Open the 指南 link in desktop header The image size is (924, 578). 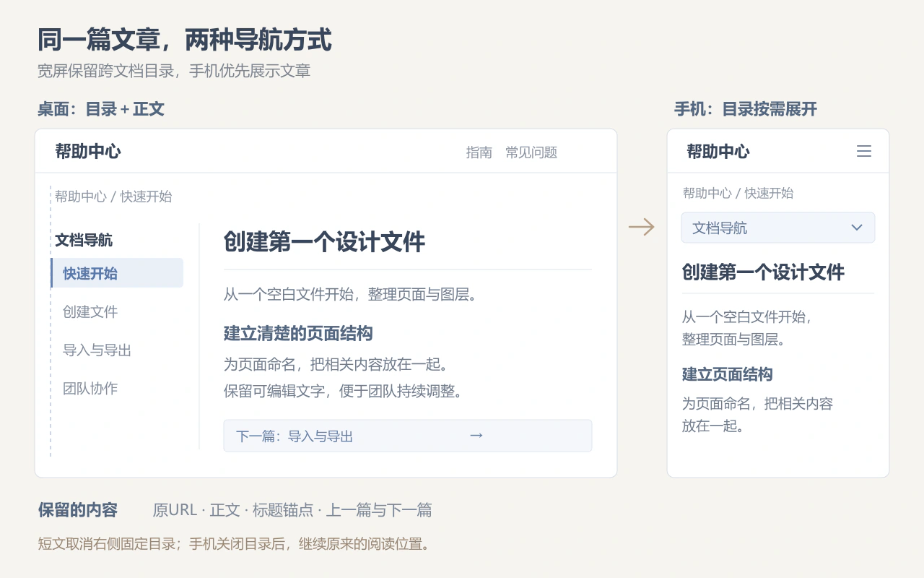coord(479,152)
